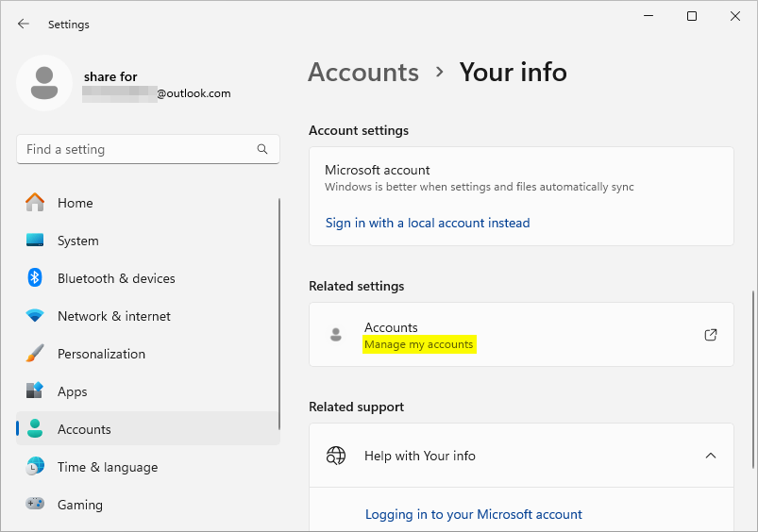Click the Apps icon in sidebar
This screenshot has height=532, width=758.
click(35, 391)
